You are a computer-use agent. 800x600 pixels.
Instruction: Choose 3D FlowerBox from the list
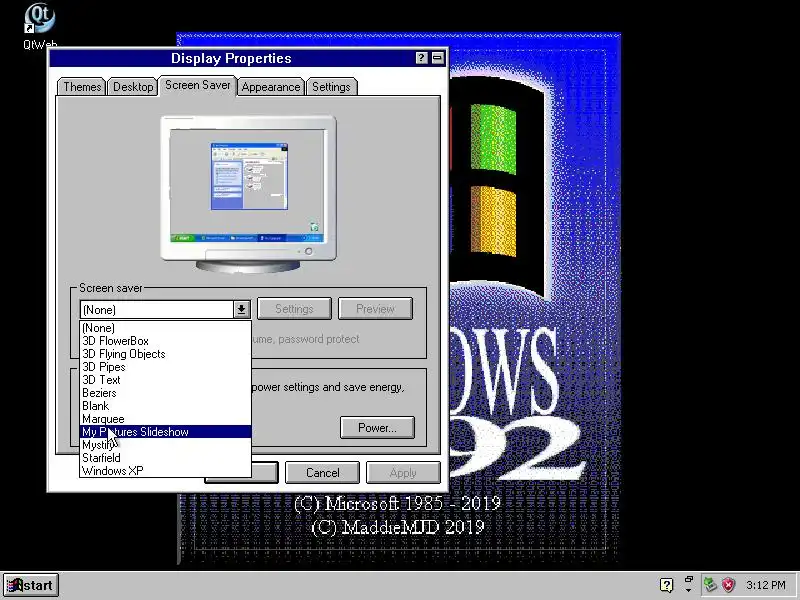[x=165, y=341]
